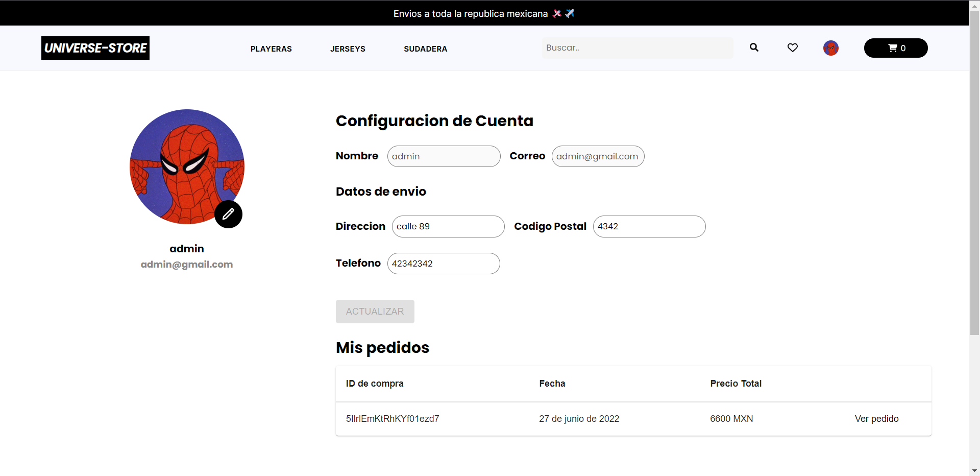Click the large Spider-Man profile picture
Screen dimensions: 980x476
tap(187, 166)
